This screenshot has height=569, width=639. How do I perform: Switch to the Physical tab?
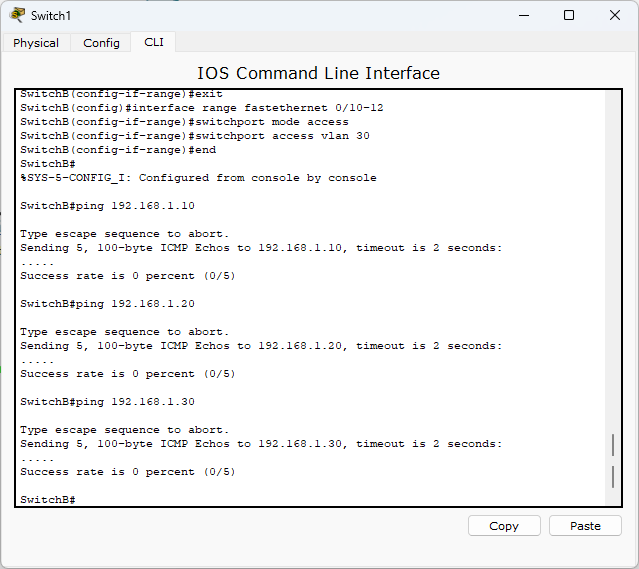(36, 43)
